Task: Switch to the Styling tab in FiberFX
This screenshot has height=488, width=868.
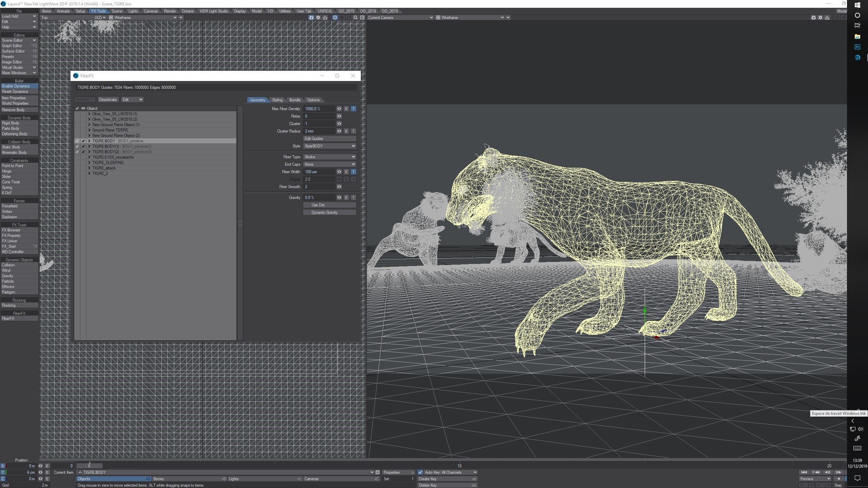Action: pos(277,100)
